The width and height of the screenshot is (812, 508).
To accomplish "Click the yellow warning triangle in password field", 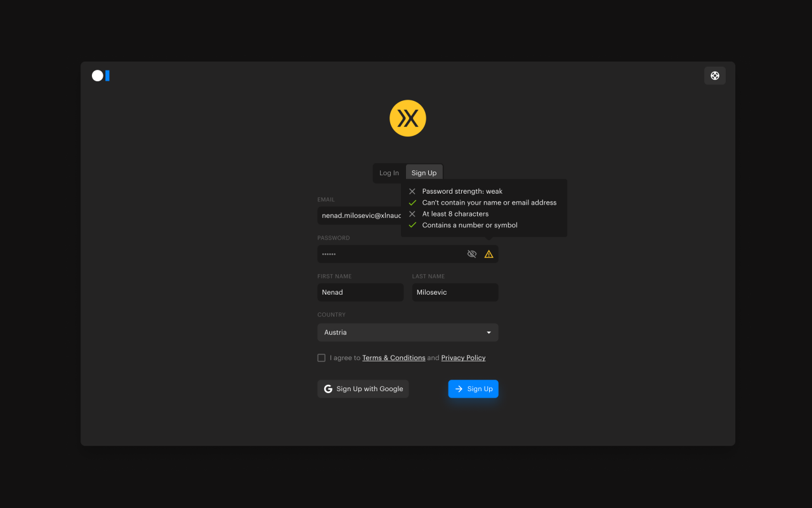I will click(x=488, y=254).
